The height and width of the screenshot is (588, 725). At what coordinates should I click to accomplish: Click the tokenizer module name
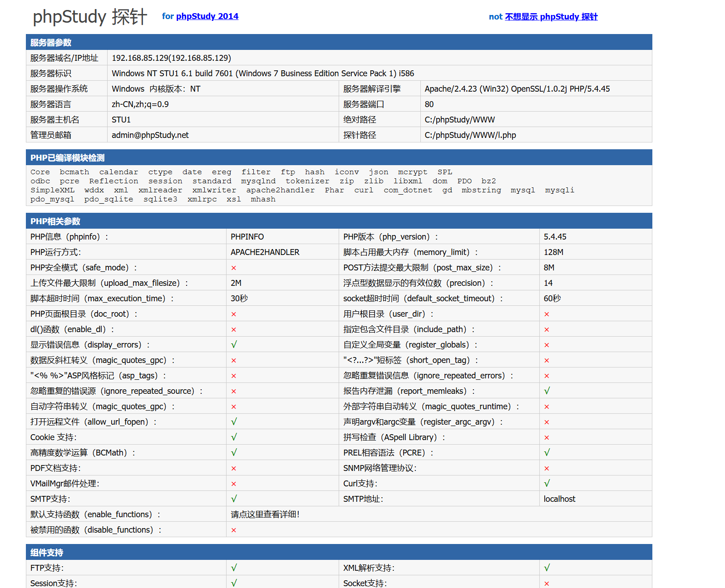pos(307,181)
